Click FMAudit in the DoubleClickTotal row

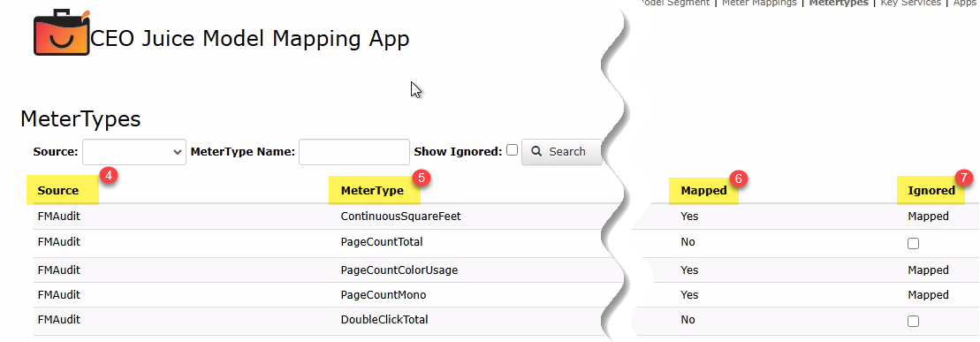click(x=58, y=320)
